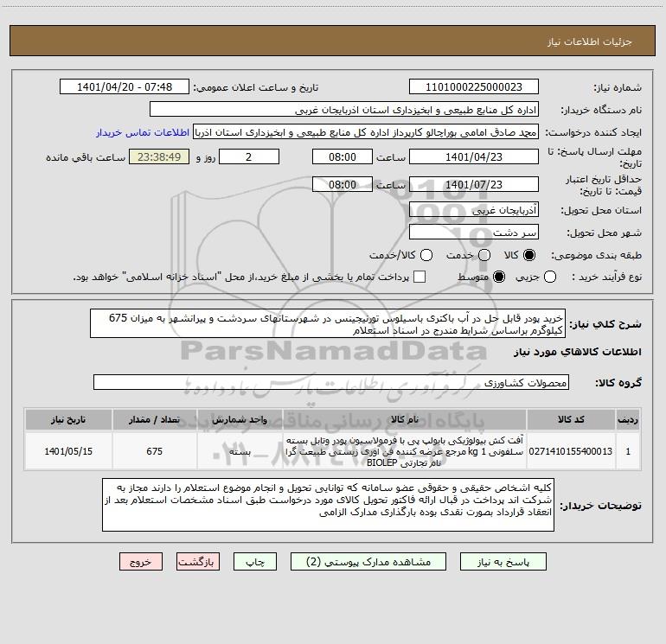Click the 'کد کالا' column header
The width and height of the screenshot is (666, 644).
click(x=571, y=419)
